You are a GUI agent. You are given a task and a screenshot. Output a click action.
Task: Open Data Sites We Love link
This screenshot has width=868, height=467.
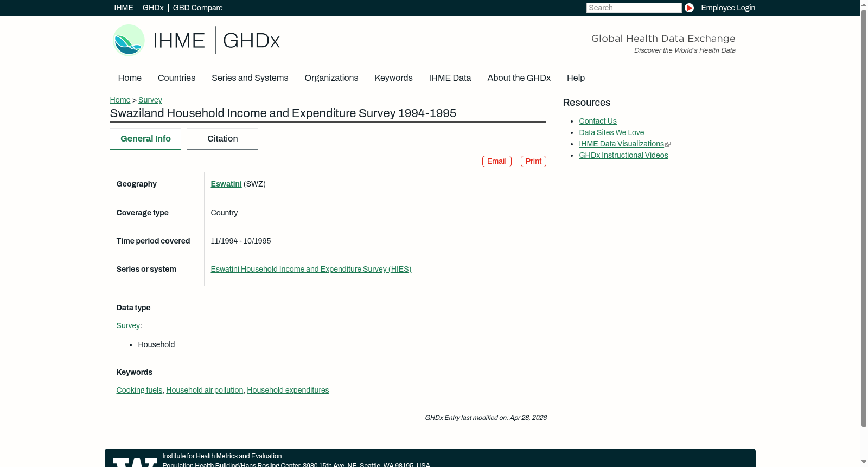pos(611,132)
